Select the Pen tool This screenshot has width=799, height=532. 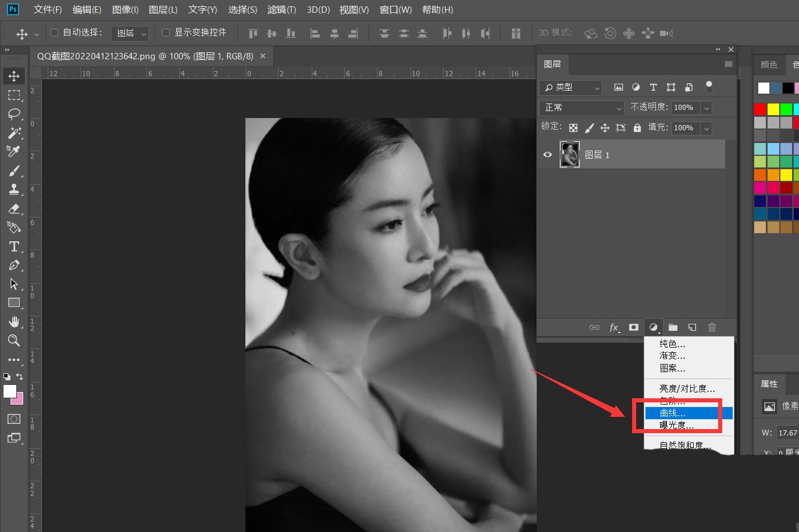click(x=14, y=265)
